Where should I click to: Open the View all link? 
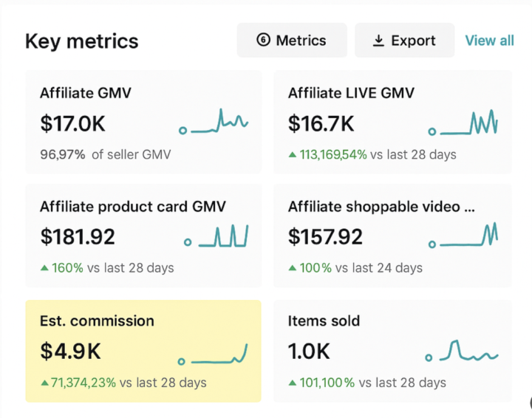489,41
